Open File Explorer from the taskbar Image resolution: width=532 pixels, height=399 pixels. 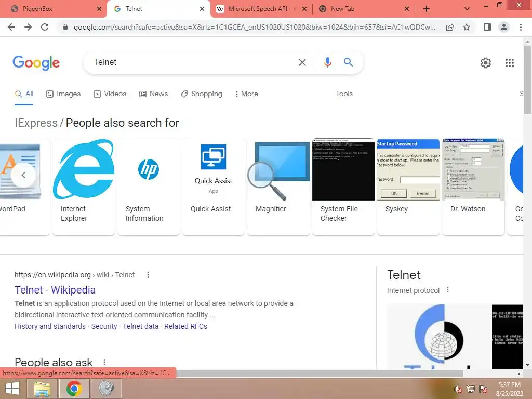point(42,389)
